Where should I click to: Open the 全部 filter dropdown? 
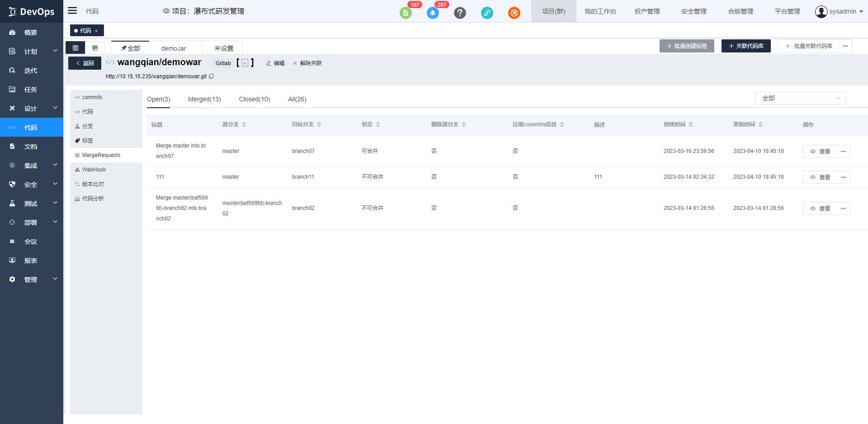pyautogui.click(x=800, y=98)
